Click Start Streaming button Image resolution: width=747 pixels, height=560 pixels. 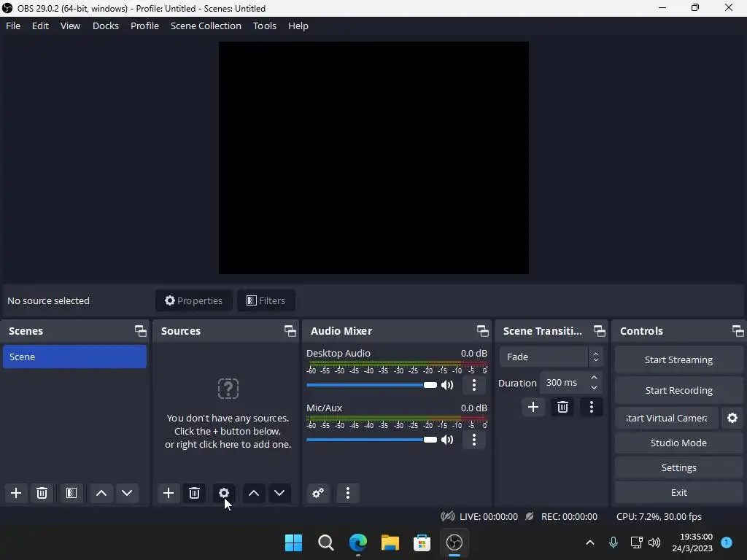click(x=678, y=359)
